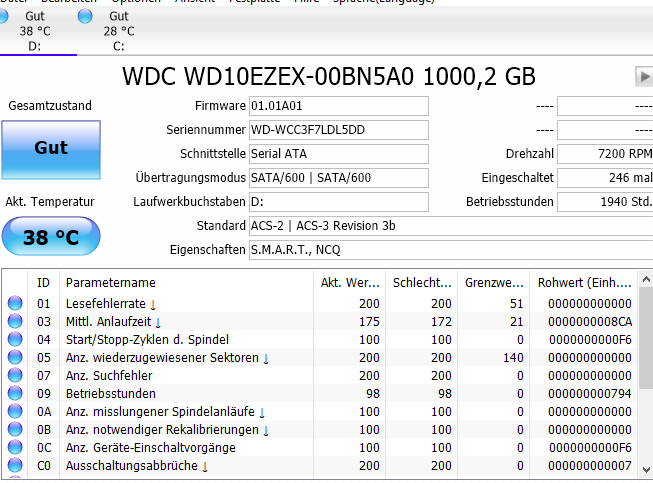Click the status orb for Anz. Suchfehler
The width and height of the screenshot is (653, 483).
tap(15, 376)
